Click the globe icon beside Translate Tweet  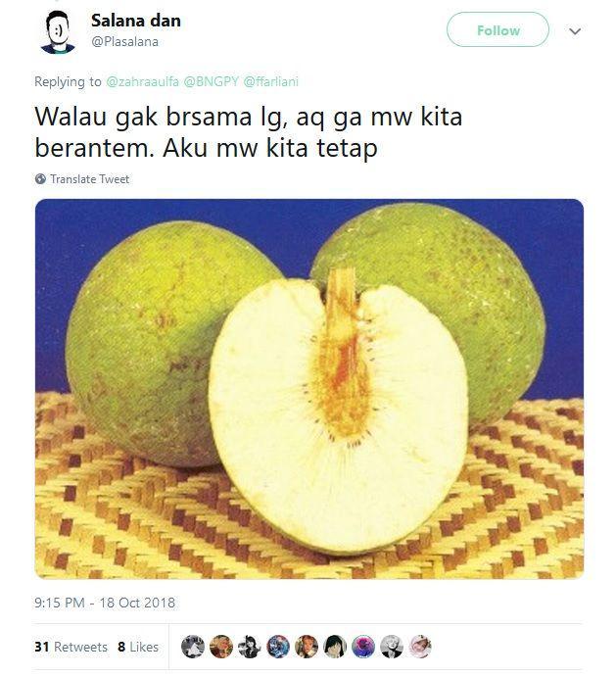[40, 178]
